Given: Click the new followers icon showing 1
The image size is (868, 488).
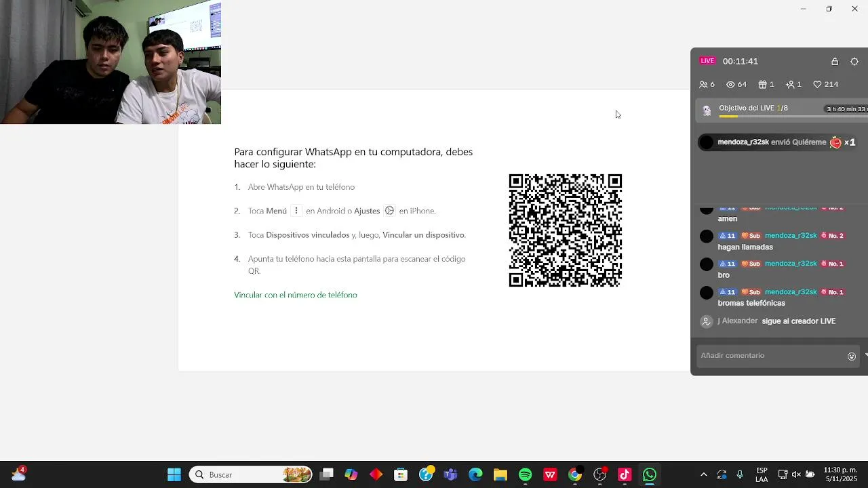Looking at the screenshot, I should pos(790,85).
